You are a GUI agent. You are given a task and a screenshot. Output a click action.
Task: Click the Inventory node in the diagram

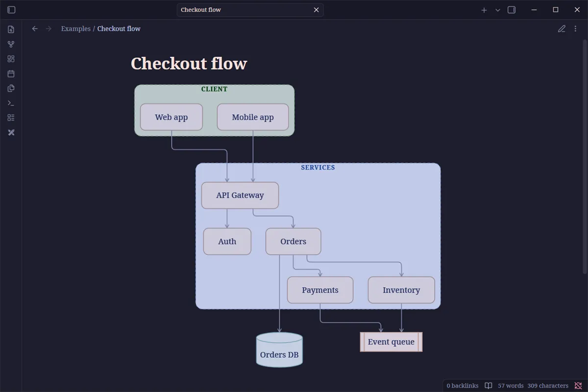coord(401,290)
